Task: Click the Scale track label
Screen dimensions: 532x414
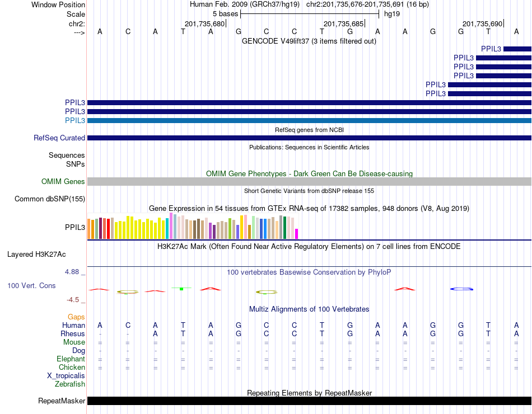Action: (76, 14)
